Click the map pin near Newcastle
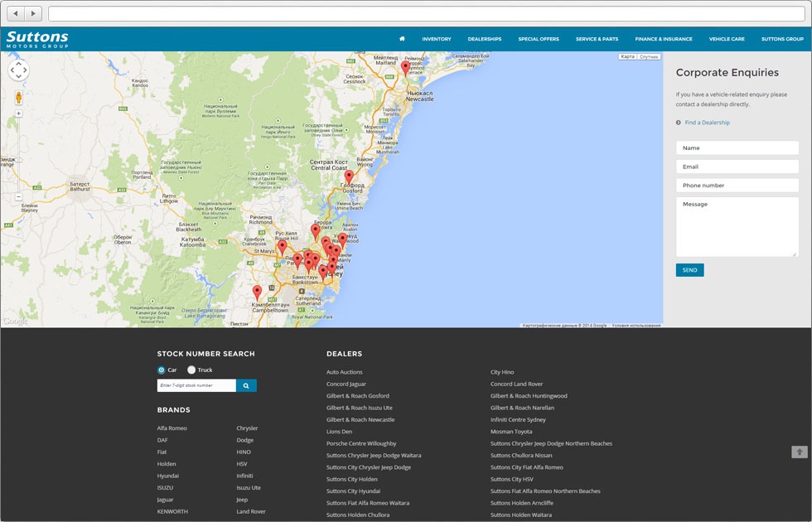This screenshot has height=522, width=812. (405, 66)
